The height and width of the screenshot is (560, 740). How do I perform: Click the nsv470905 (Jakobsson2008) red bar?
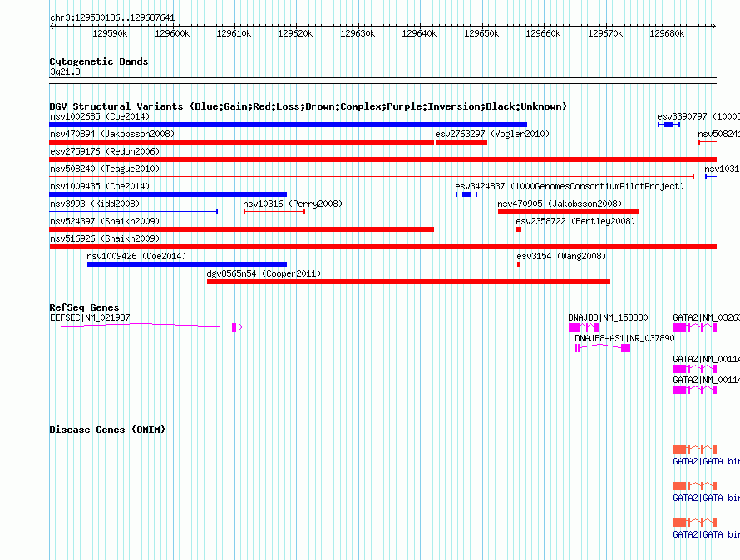(x=569, y=212)
